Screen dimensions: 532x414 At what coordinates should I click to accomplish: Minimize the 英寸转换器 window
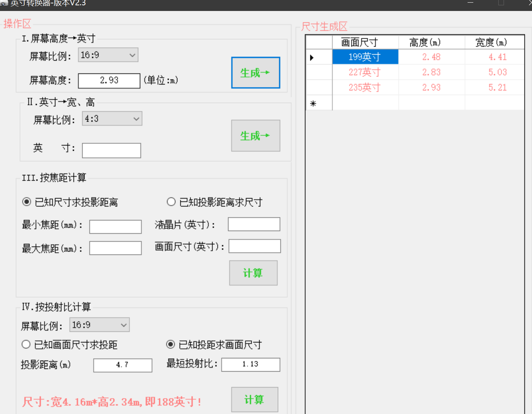pyautogui.click(x=471, y=3)
